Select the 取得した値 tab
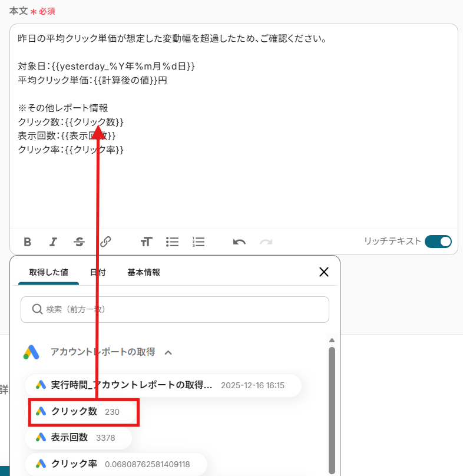Screen dimensions: 463x476 point(48,272)
